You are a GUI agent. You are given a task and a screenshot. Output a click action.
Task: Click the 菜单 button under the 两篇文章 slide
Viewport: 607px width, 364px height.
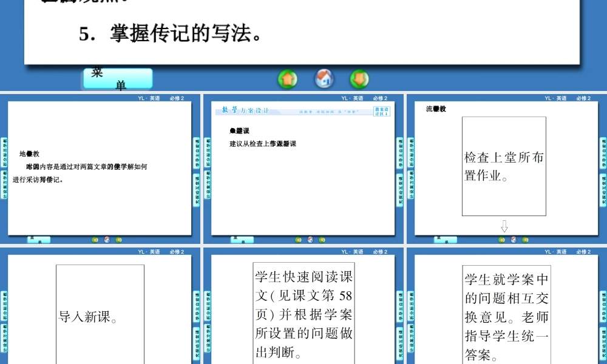[39, 240]
